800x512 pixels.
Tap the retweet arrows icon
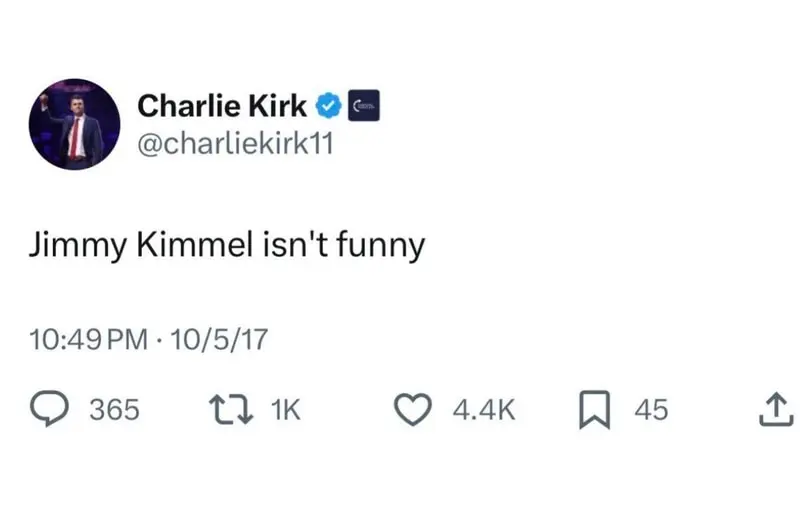pos(227,409)
